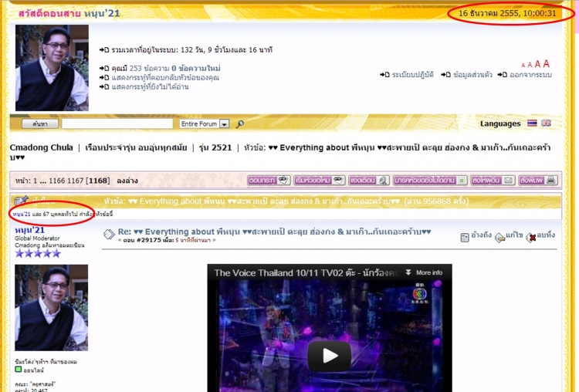This screenshot has width=579, height=392.
Task: Click the ตอบกระทู้ reply button
Action: coord(269,181)
